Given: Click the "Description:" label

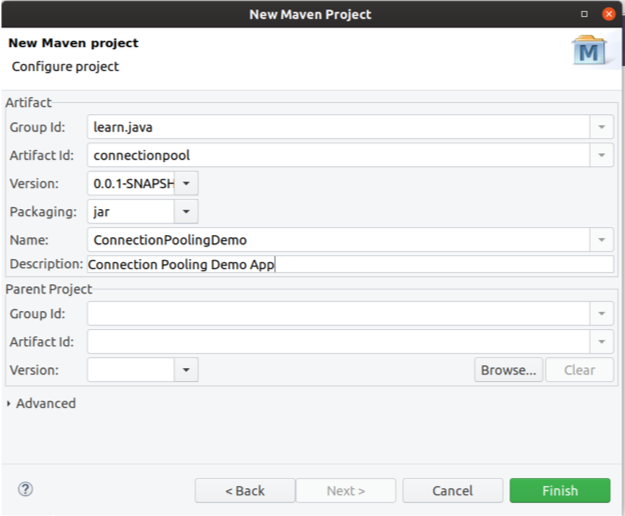Looking at the screenshot, I should coord(46,264).
